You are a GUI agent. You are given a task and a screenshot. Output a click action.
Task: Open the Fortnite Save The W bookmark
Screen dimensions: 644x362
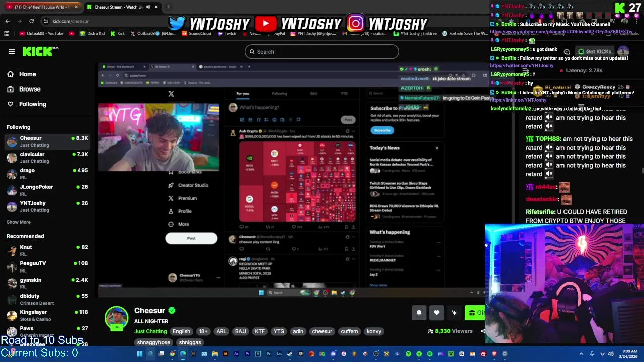pyautogui.click(x=464, y=34)
